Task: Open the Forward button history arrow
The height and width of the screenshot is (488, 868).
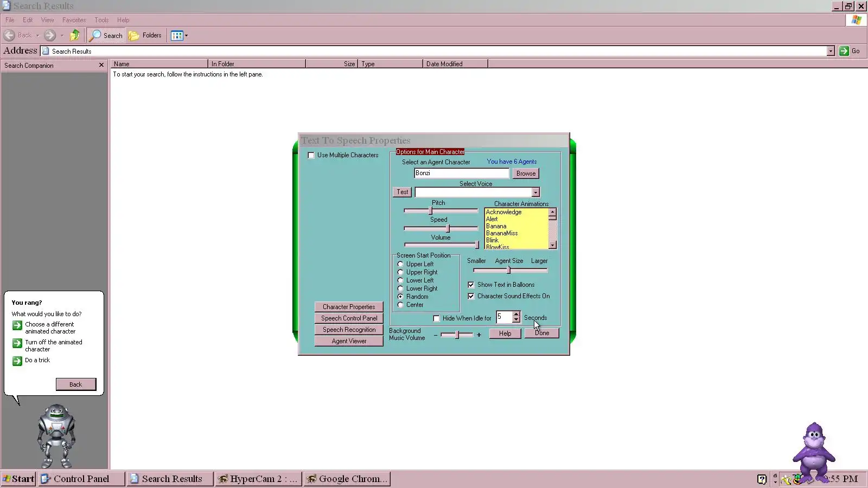Action: click(x=62, y=35)
